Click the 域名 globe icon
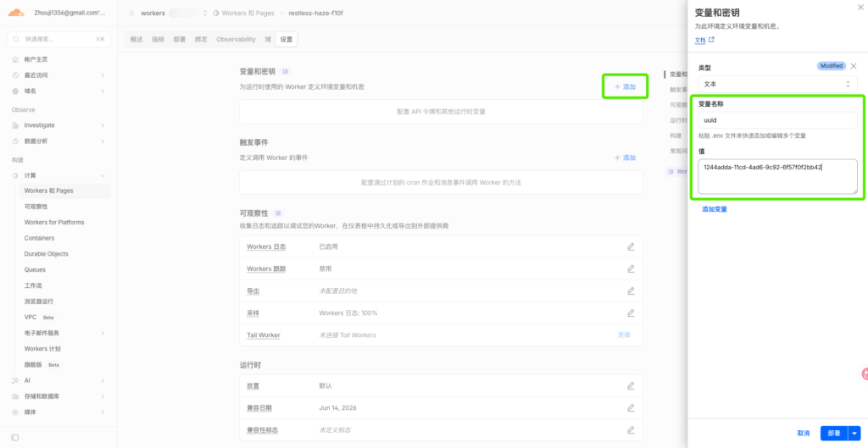Image resolution: width=868 pixels, height=448 pixels. pyautogui.click(x=15, y=91)
